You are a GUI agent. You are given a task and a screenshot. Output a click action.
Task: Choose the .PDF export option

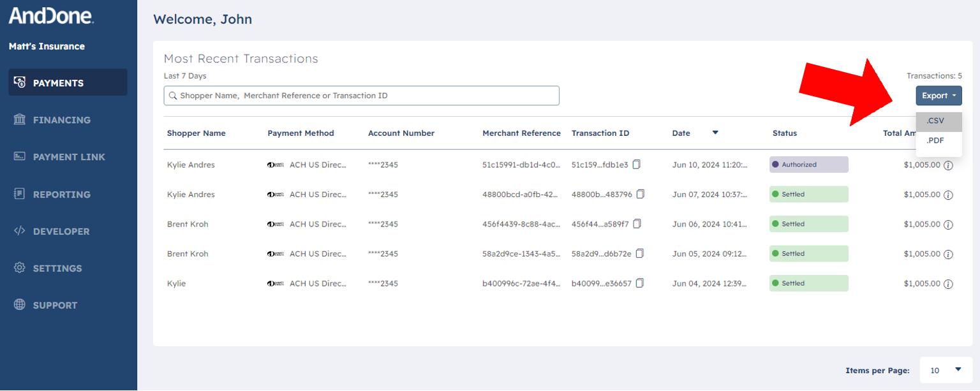click(935, 140)
